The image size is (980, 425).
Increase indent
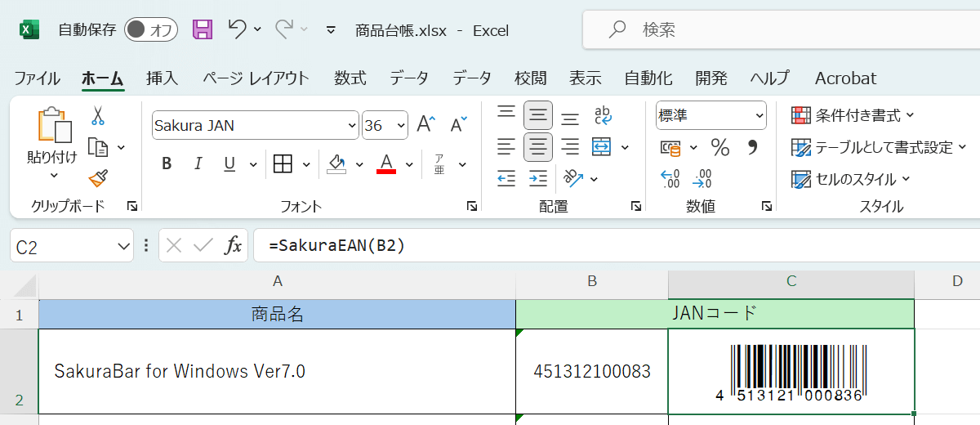(537, 178)
